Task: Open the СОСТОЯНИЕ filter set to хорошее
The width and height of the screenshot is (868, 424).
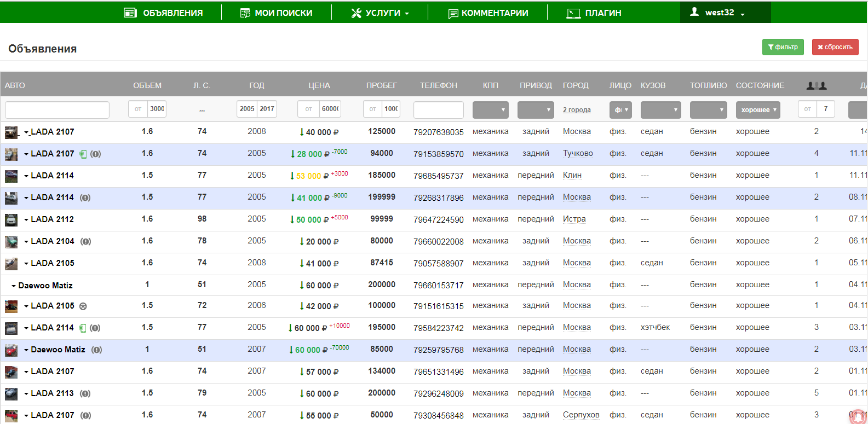Action: pos(758,109)
